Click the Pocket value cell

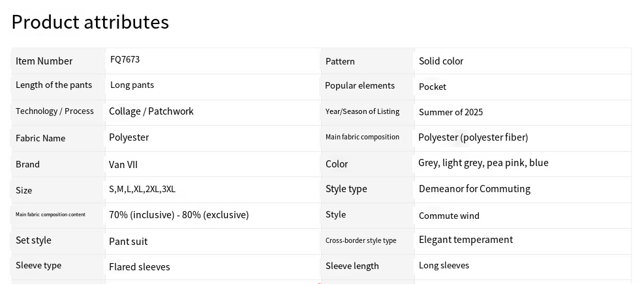tap(433, 87)
